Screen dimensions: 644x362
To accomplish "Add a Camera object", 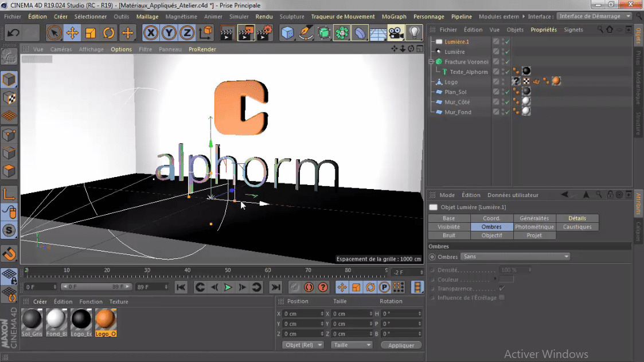I will [396, 33].
